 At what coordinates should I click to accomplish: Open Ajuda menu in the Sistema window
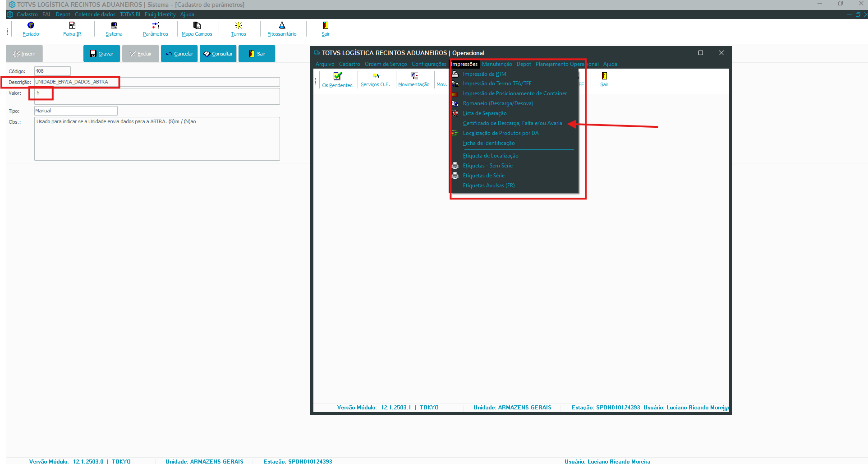point(187,14)
